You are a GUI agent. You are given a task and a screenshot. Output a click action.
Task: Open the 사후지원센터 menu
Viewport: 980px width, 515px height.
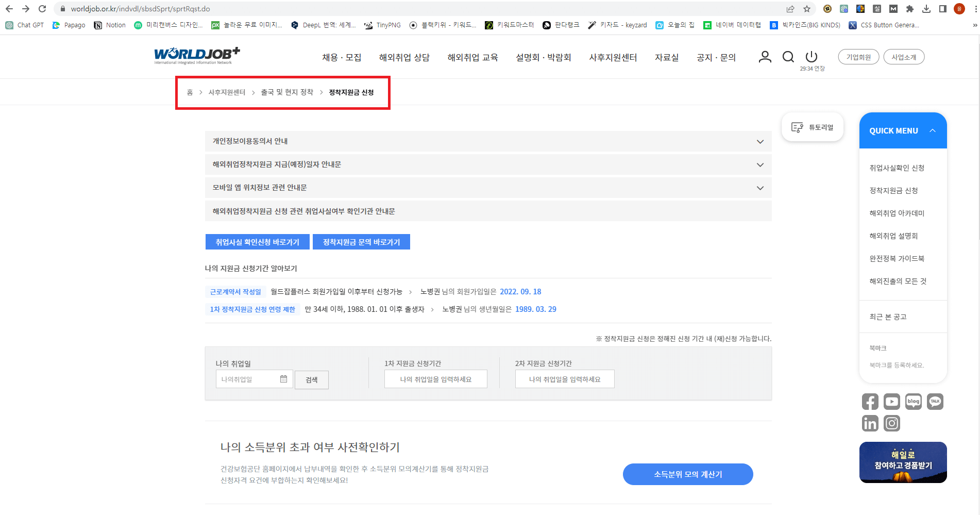(613, 57)
